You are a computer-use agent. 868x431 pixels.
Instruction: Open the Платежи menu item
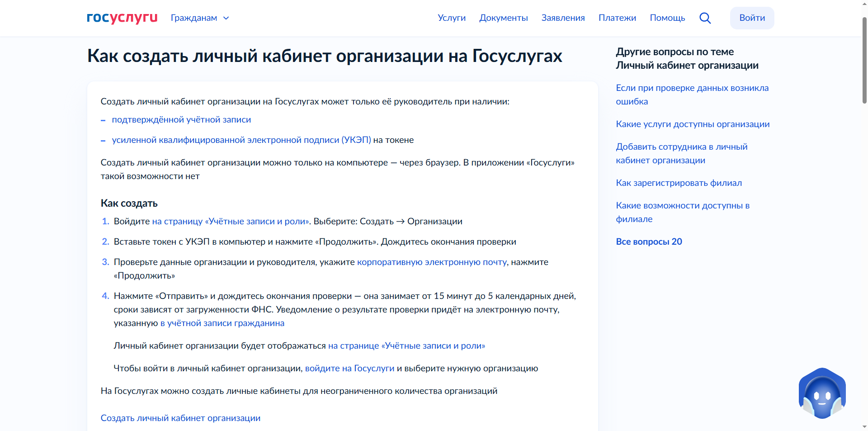coord(617,18)
